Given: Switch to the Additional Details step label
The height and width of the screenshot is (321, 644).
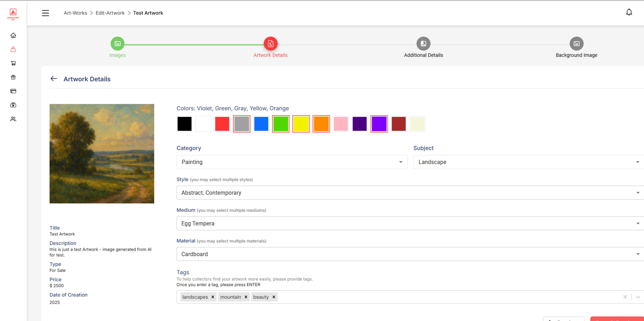Looking at the screenshot, I should point(423,55).
